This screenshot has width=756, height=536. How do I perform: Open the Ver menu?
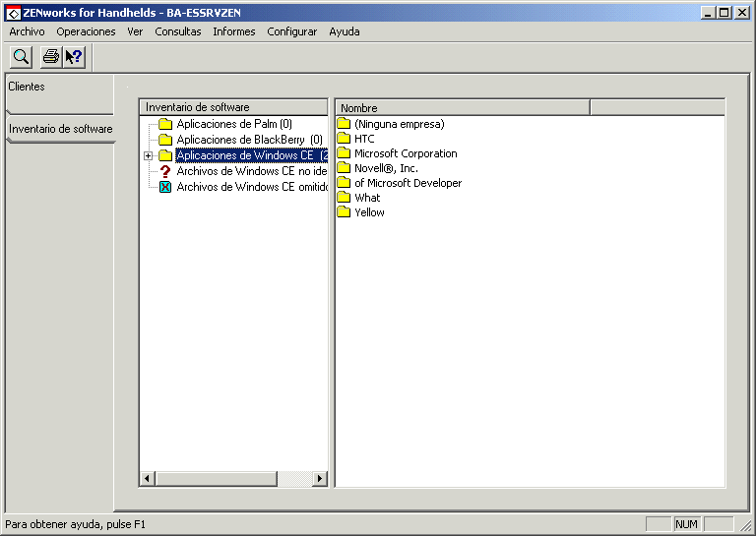(x=135, y=31)
